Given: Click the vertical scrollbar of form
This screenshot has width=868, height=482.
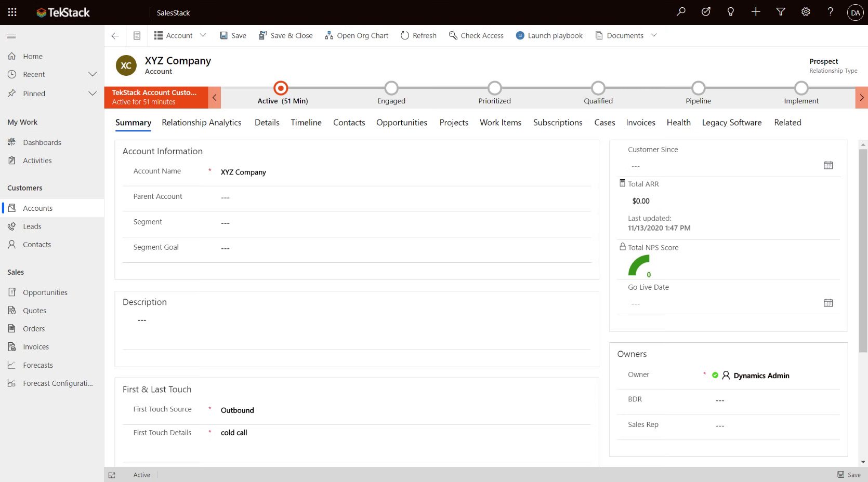Looking at the screenshot, I should tap(863, 251).
